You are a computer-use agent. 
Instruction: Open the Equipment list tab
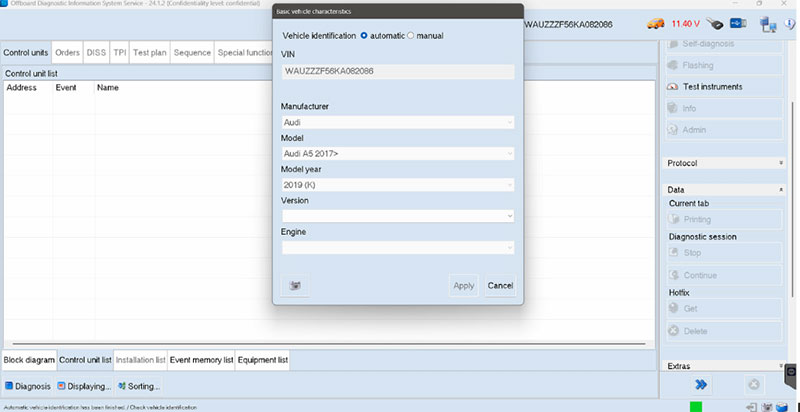263,360
